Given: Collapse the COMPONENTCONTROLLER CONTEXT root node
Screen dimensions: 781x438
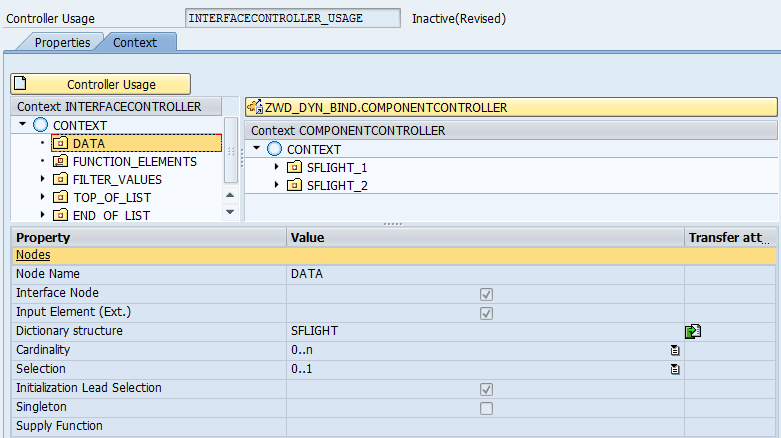Looking at the screenshot, I should coord(257,148).
